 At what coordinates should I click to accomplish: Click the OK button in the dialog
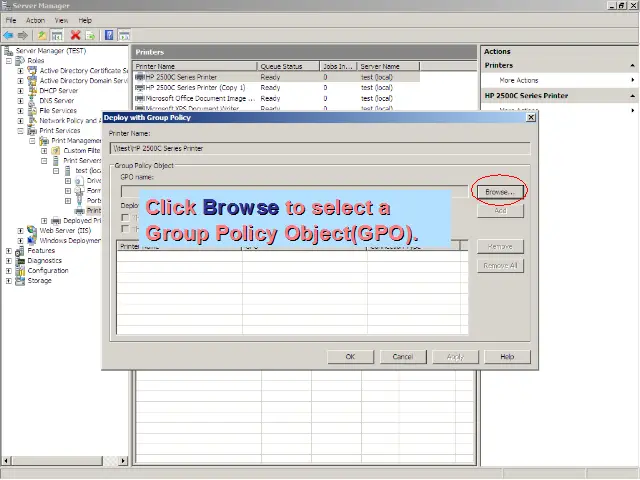click(x=350, y=357)
